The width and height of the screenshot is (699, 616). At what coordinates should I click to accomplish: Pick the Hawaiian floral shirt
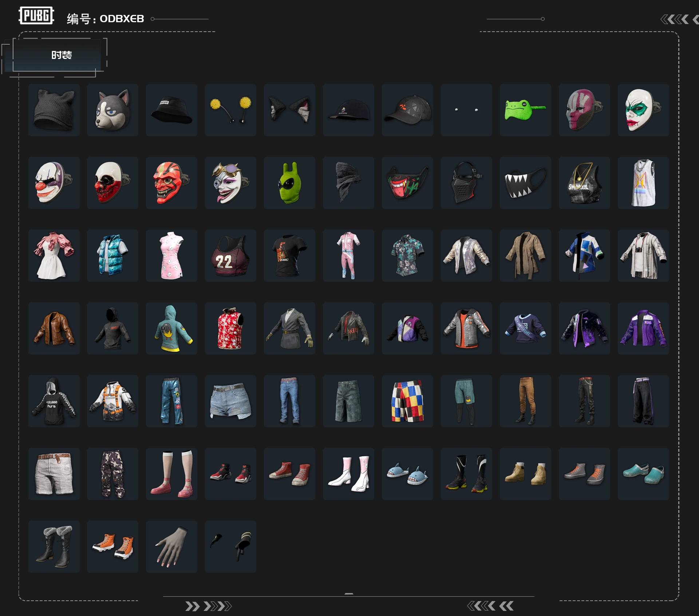pos(407,255)
